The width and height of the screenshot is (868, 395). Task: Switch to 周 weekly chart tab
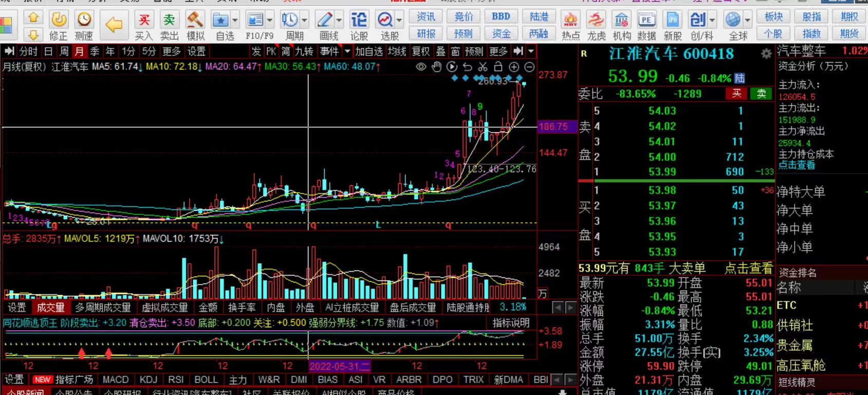pyautogui.click(x=64, y=51)
